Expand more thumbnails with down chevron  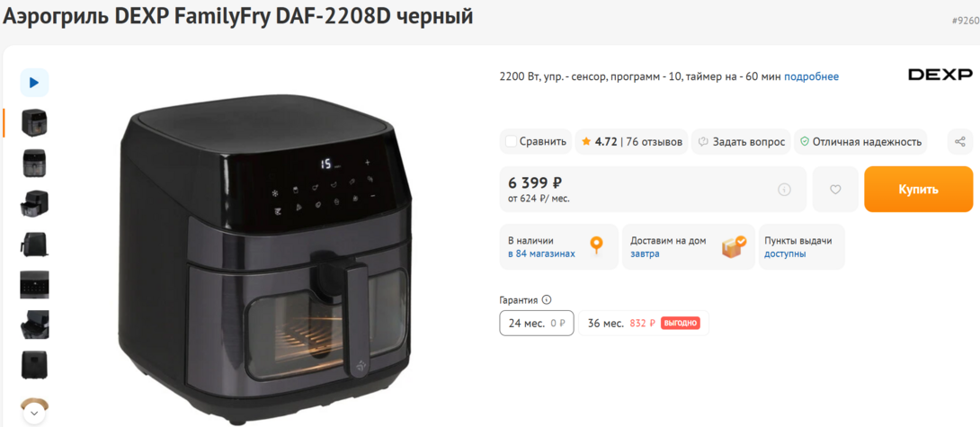(x=34, y=414)
